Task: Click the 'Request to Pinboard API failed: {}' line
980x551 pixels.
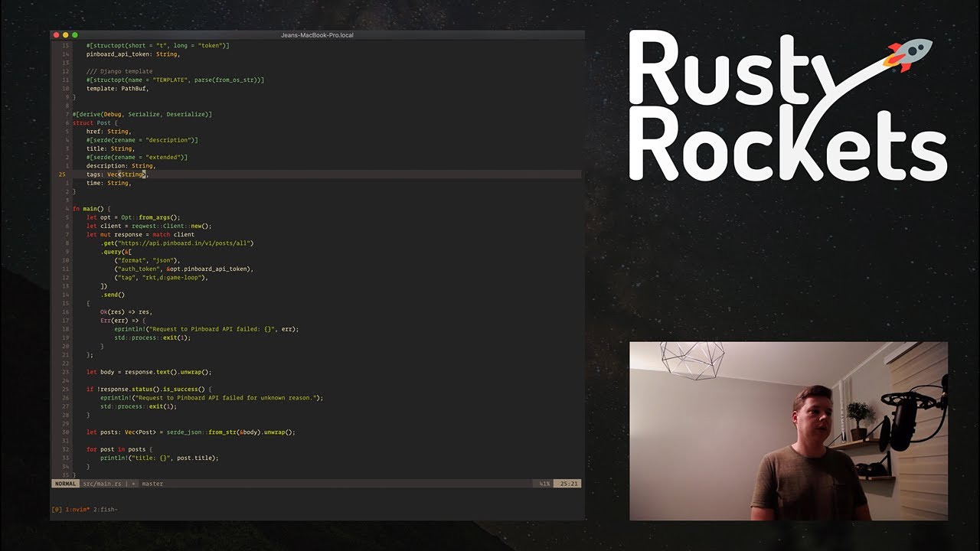Action: (207, 329)
